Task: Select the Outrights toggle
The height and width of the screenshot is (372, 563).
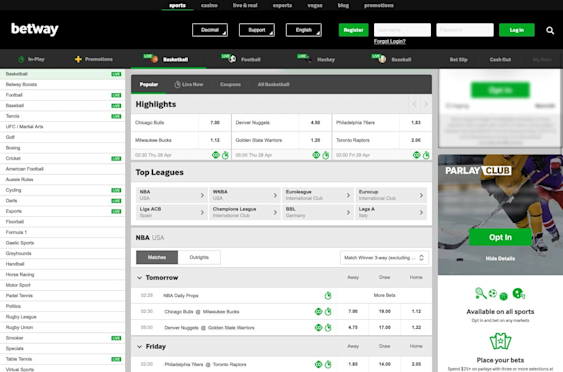Action: click(199, 257)
